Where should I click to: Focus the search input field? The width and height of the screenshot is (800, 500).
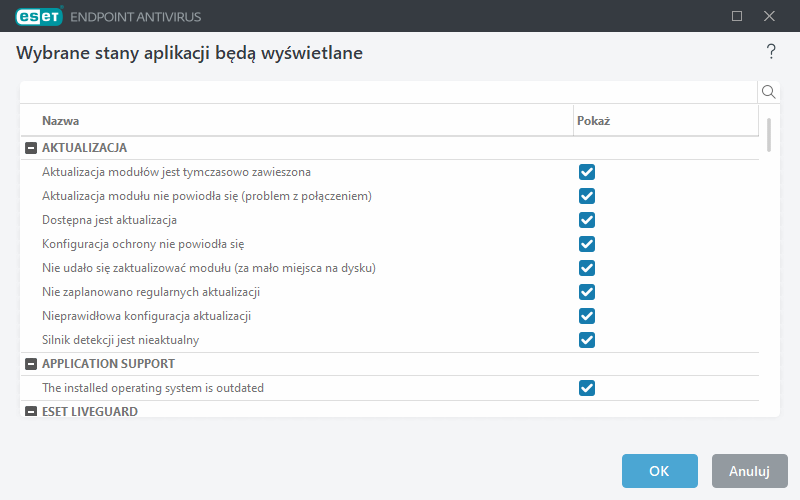[x=388, y=92]
